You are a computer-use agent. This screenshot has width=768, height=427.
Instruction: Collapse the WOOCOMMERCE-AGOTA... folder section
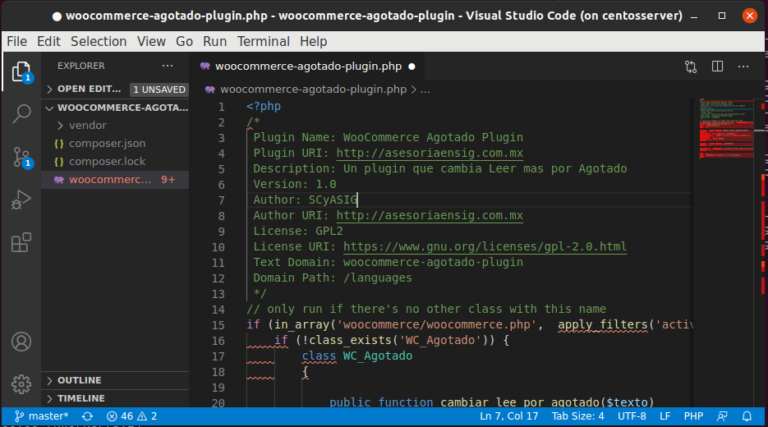pyautogui.click(x=116, y=108)
